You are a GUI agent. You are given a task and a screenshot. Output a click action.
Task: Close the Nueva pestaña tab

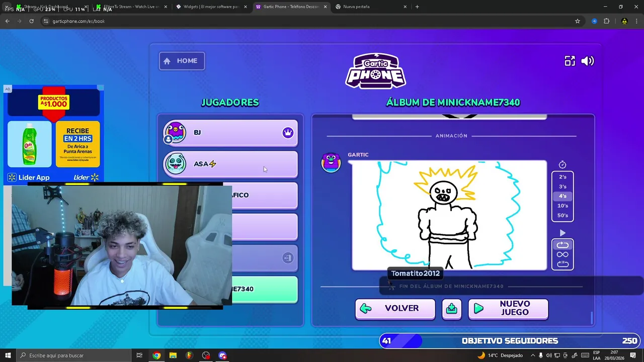[405, 7]
